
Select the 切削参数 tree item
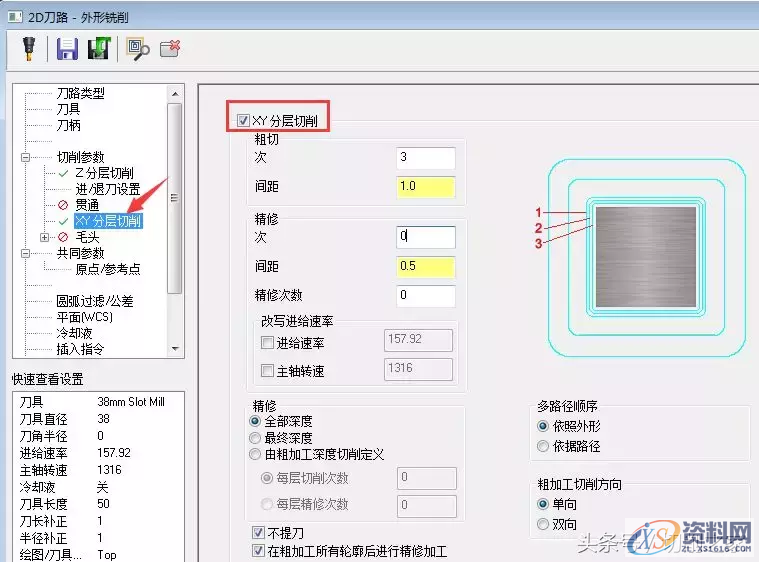(80, 157)
